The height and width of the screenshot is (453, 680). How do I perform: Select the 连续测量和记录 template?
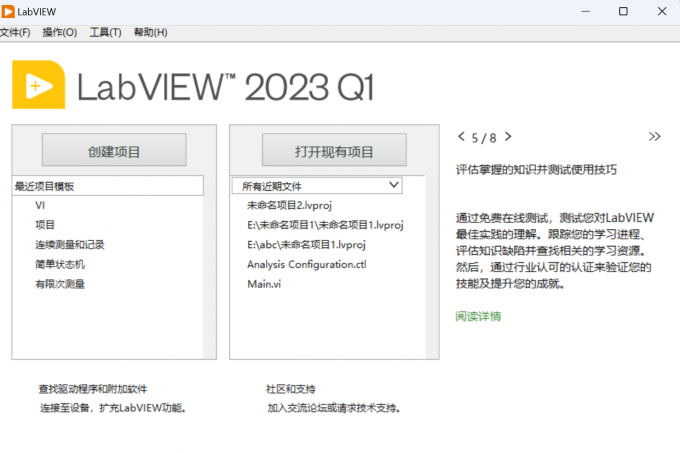(69, 244)
